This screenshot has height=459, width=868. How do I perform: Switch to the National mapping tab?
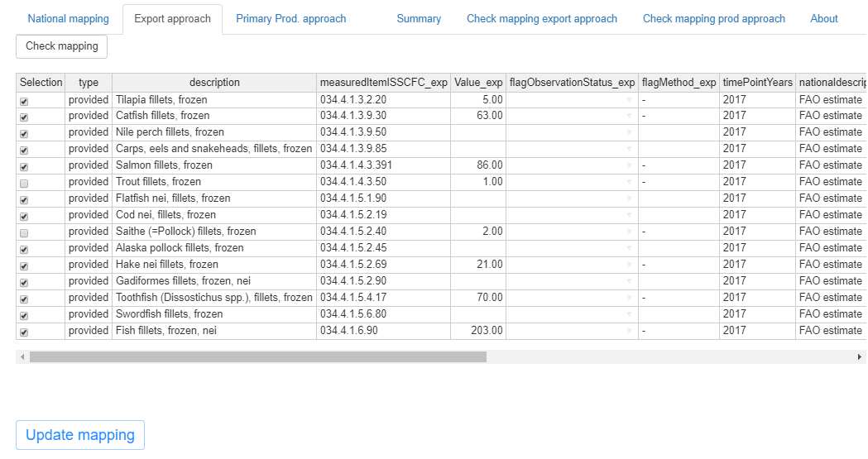69,19
